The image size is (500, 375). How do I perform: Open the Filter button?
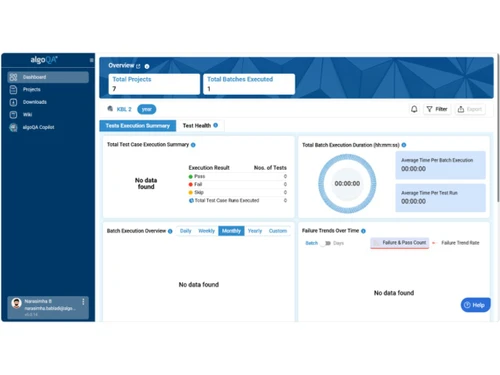(x=437, y=109)
